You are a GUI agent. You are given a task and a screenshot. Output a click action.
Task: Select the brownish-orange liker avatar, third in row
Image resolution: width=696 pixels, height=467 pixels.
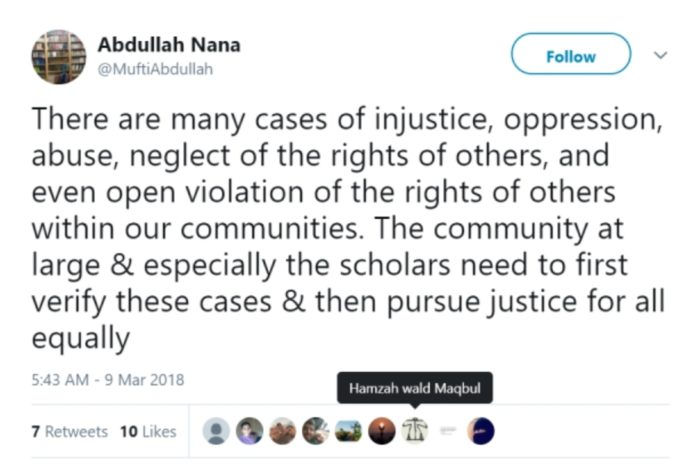(x=283, y=431)
